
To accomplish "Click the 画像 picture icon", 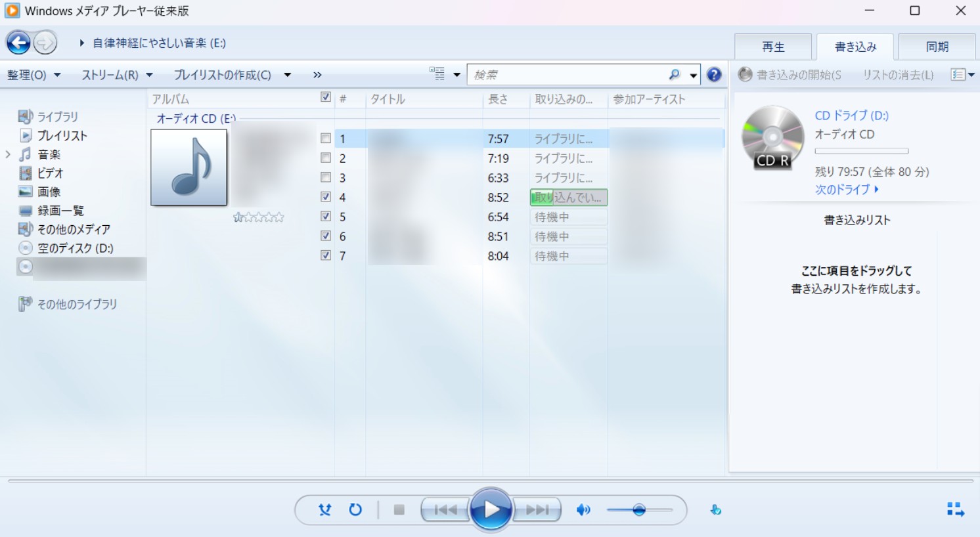I will (x=25, y=192).
